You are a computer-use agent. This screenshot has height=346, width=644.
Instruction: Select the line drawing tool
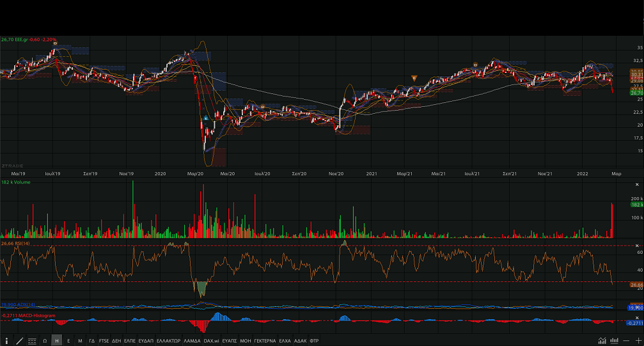(19, 341)
